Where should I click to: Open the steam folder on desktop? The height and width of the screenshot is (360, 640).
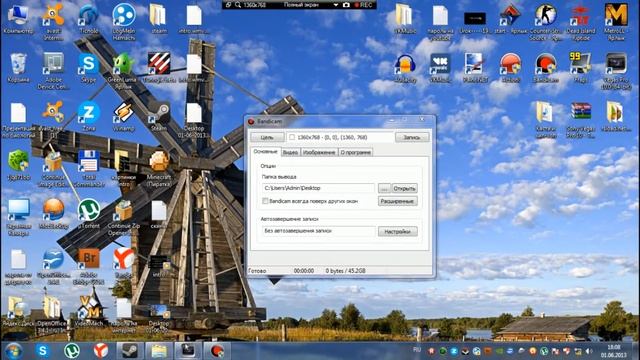158,19
